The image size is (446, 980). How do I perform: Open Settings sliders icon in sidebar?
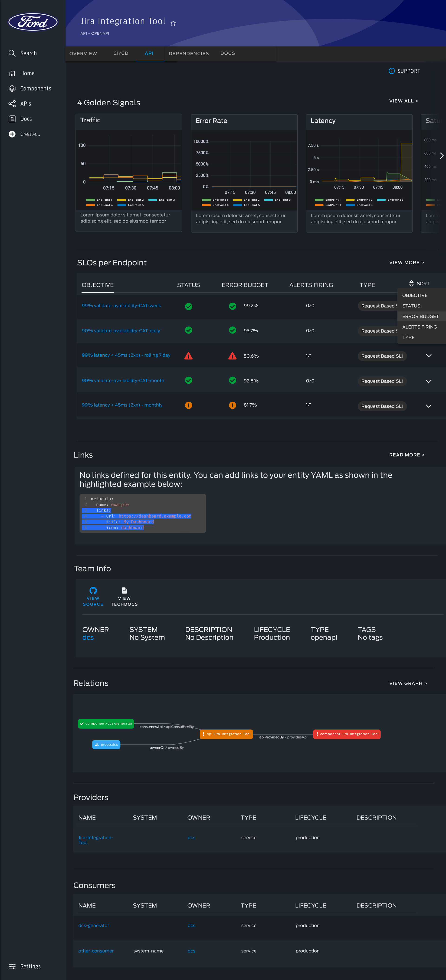12,966
